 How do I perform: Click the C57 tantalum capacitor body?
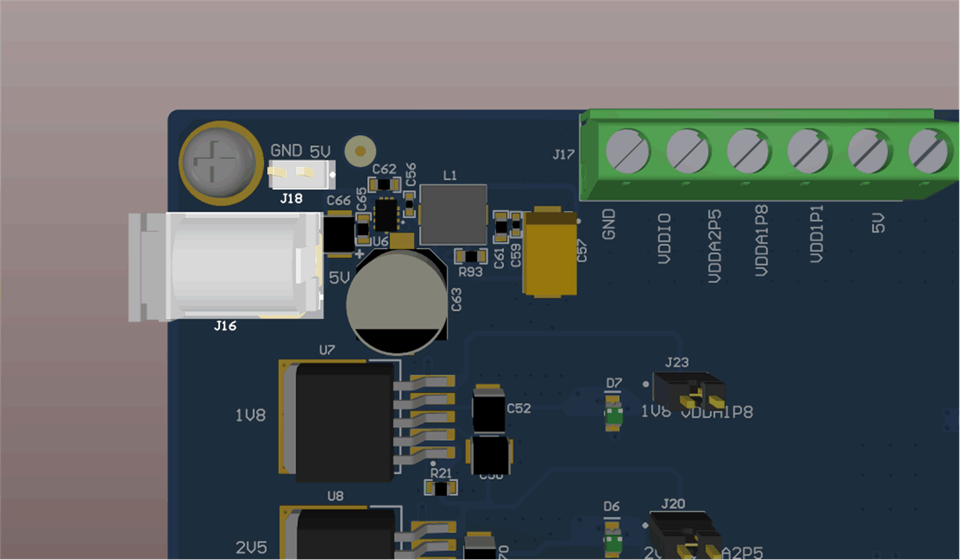(549, 252)
